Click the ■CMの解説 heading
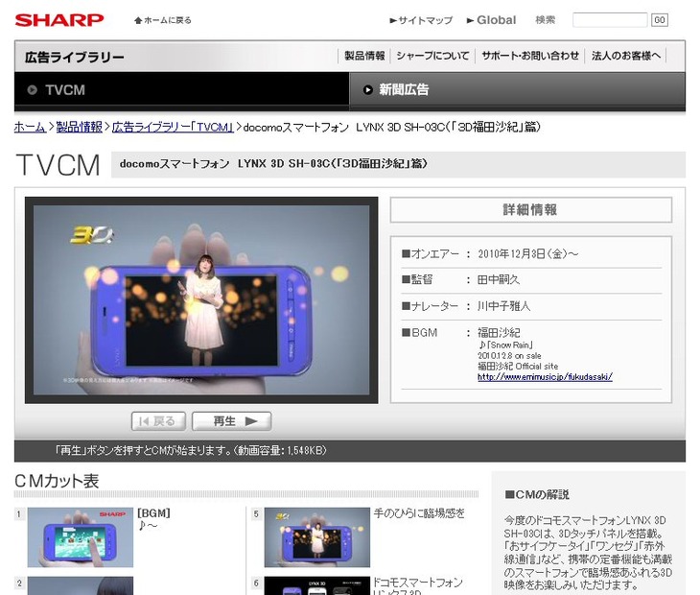Viewport: 700px width, 595px height. (537, 494)
